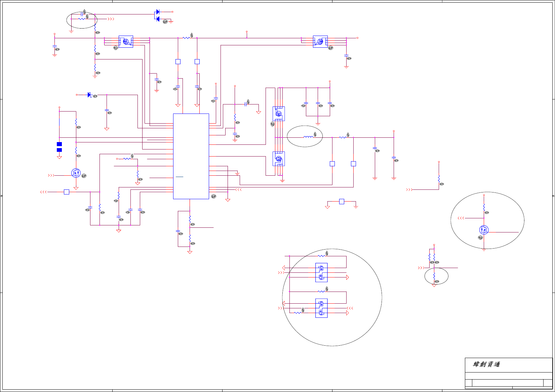Select the leftmost capacitor of the three-capacitor bank
555x392 pixels.
[x=306, y=103]
